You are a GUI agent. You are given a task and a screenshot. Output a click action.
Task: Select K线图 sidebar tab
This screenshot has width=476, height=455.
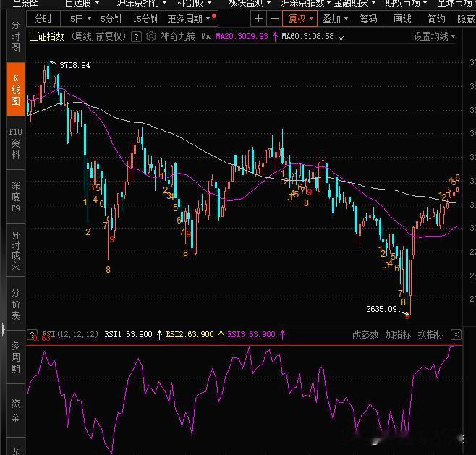pos(15,90)
